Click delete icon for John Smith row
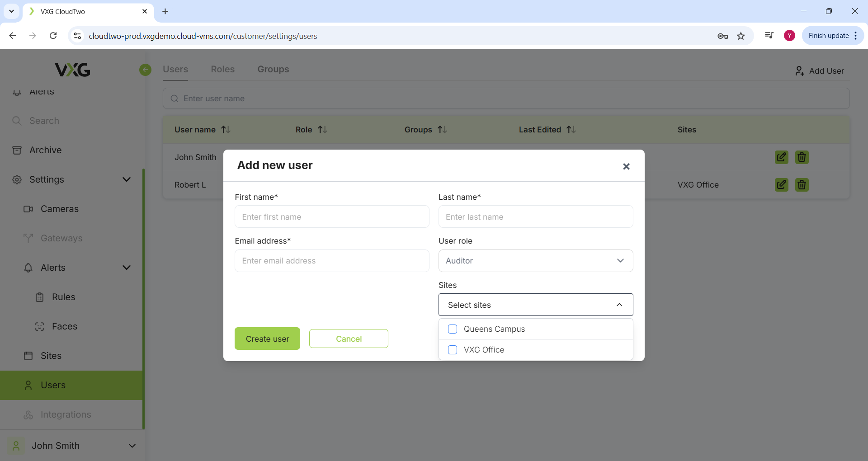 click(x=802, y=157)
